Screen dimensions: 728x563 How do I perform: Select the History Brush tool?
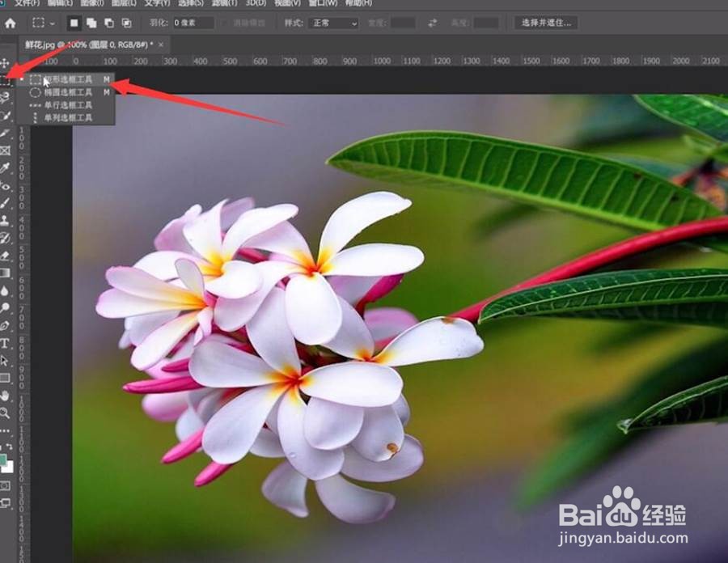point(5,238)
